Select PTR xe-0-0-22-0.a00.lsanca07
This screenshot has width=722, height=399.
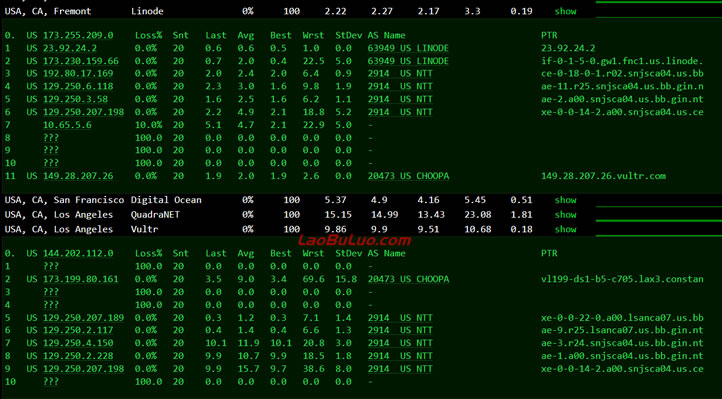point(622,318)
